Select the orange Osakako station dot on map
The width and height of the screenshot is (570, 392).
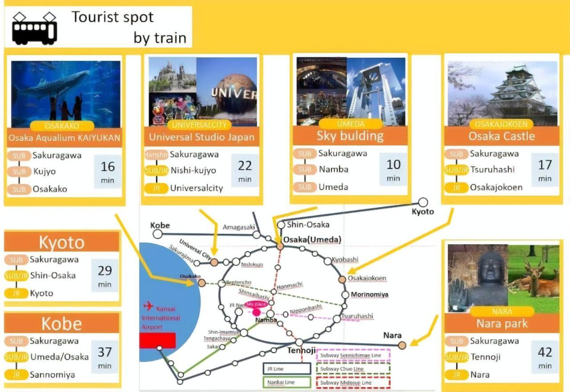click(x=202, y=283)
